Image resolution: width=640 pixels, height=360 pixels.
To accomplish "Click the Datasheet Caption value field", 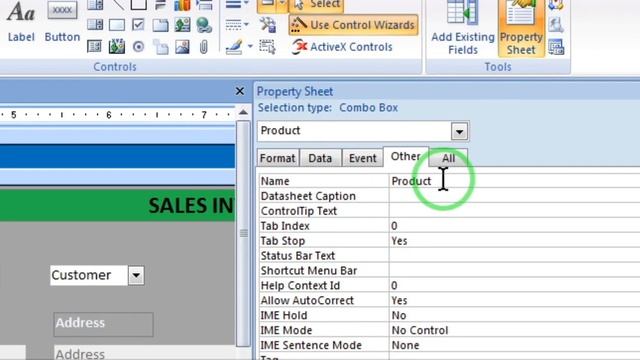I will click(514, 196).
